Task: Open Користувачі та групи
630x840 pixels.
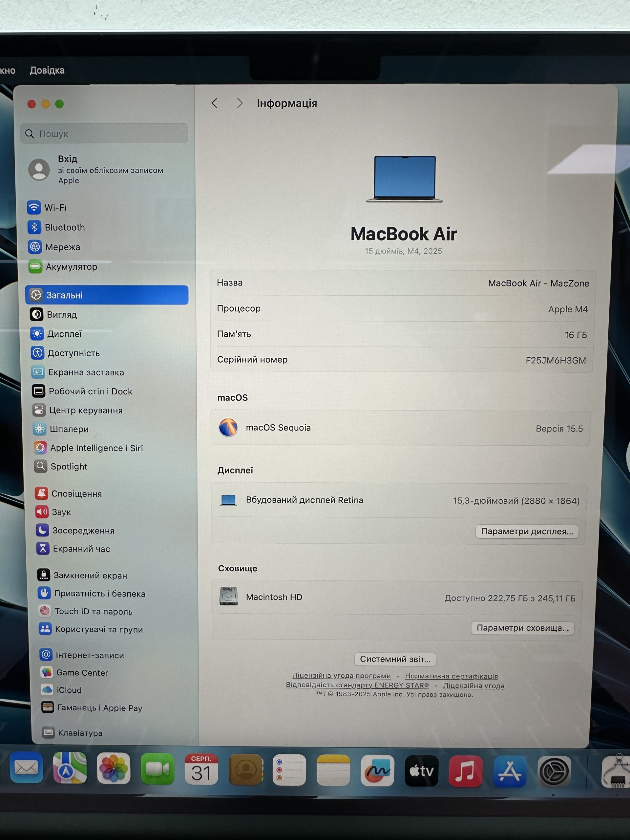Action: [x=91, y=629]
